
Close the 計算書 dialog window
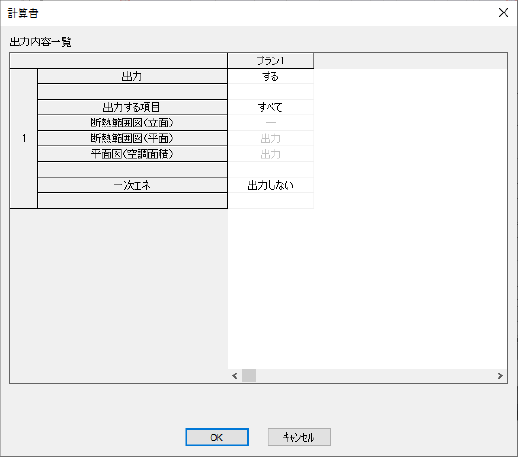(503, 13)
